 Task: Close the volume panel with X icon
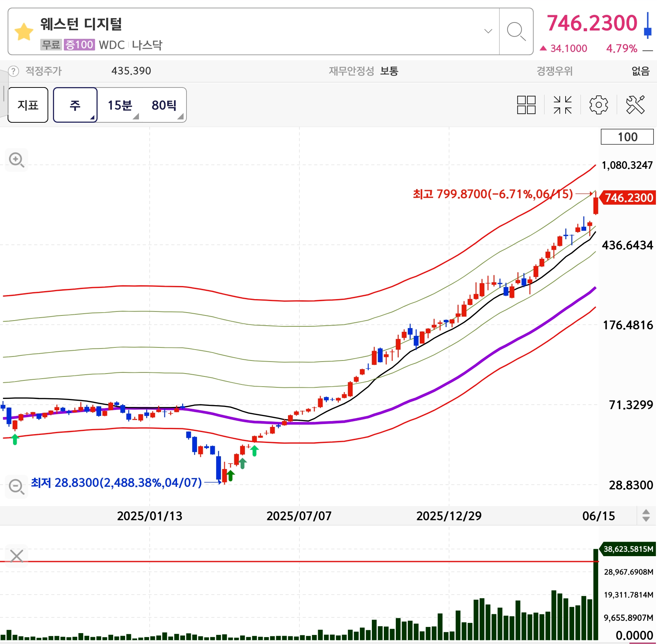pos(17,556)
